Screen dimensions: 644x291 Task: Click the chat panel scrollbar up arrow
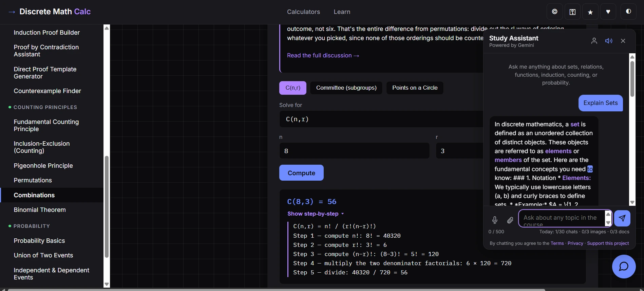click(x=632, y=57)
